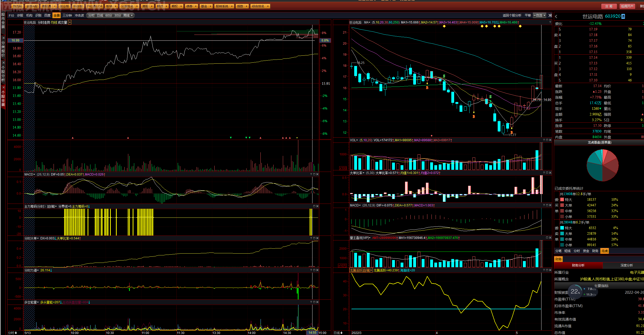The image size is (644, 335).
Task: Switch period to 分时 view
Action: 91,15
